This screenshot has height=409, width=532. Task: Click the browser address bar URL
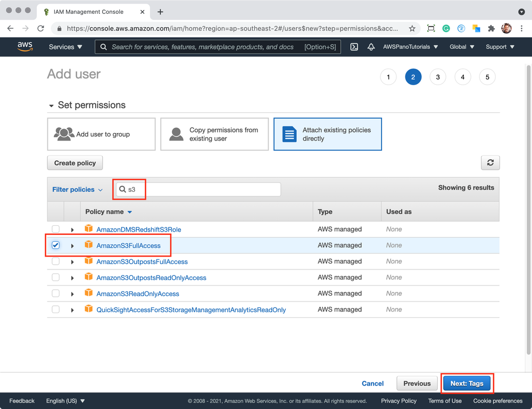tap(232, 29)
